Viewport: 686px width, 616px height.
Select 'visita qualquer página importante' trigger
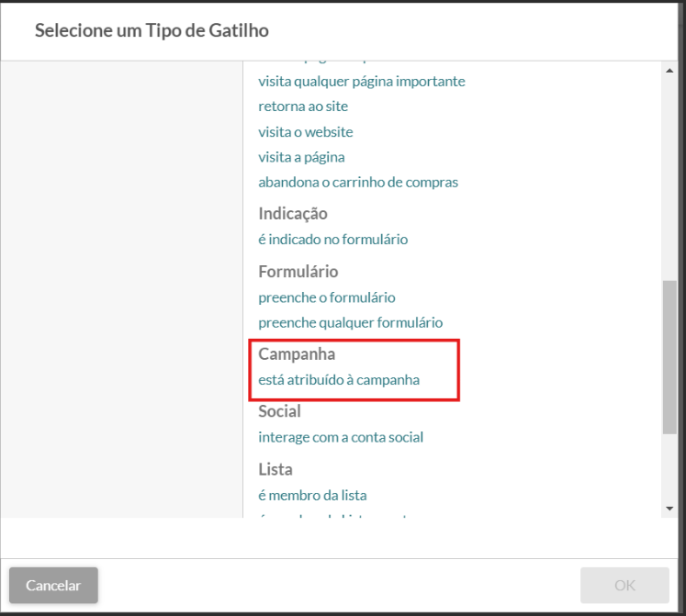tap(362, 82)
